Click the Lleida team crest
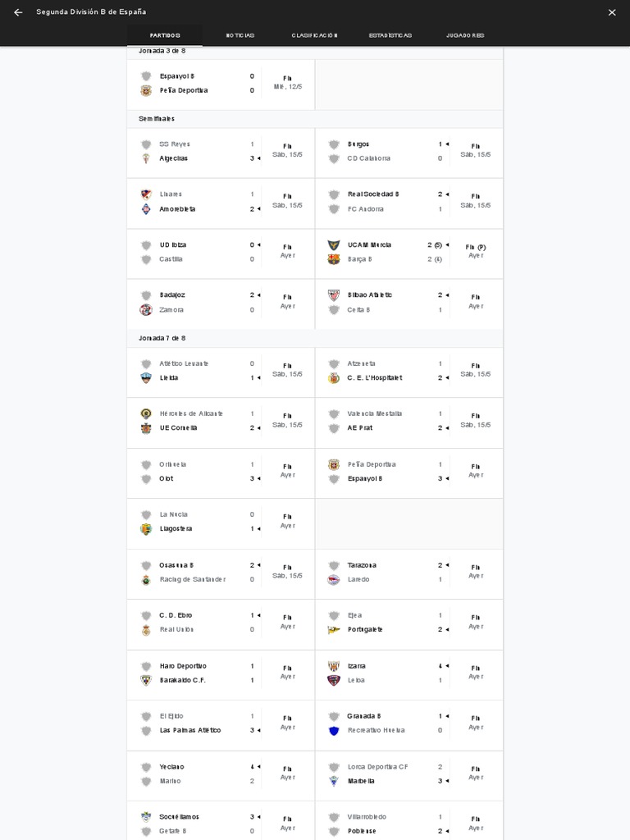This screenshot has width=630, height=840. [x=146, y=378]
